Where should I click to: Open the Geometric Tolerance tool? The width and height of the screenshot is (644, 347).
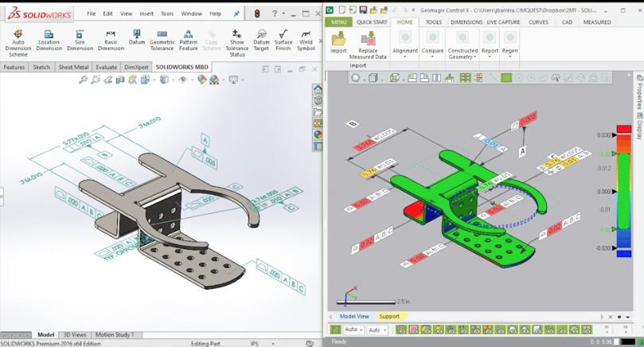pos(162,41)
